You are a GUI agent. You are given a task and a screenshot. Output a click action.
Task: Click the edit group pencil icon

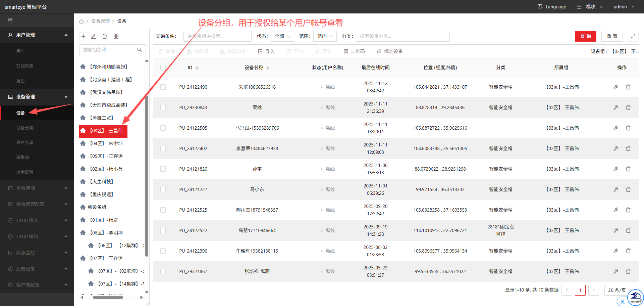point(94,36)
